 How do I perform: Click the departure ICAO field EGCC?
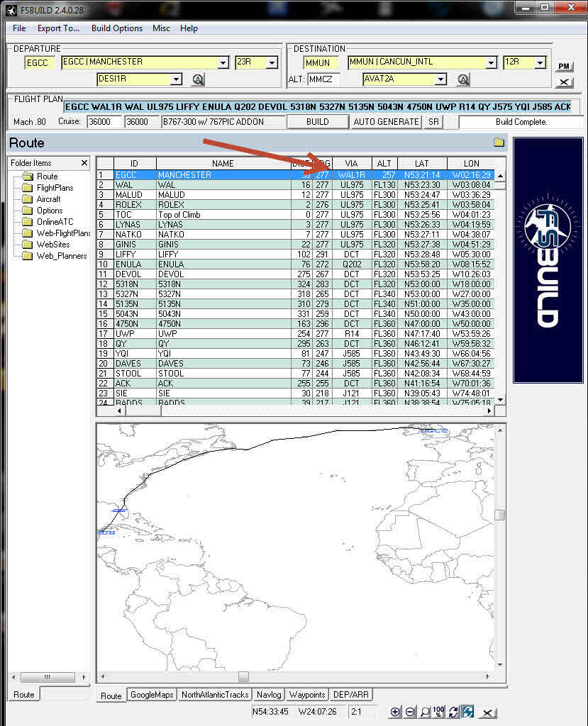pos(39,62)
